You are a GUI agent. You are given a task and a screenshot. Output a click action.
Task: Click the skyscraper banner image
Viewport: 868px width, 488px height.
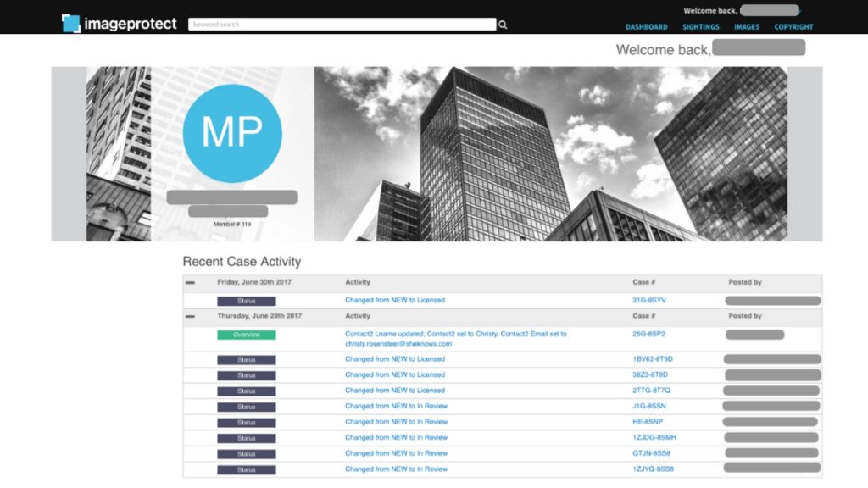[x=551, y=152]
